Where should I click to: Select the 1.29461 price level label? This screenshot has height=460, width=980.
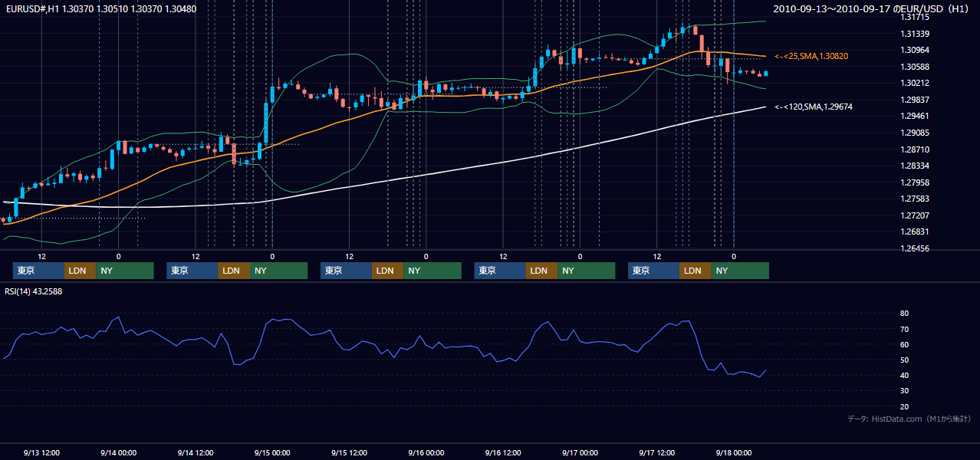point(915,116)
